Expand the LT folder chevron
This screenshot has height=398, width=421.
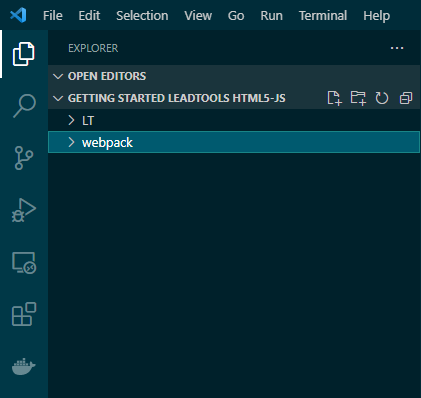coord(71,120)
